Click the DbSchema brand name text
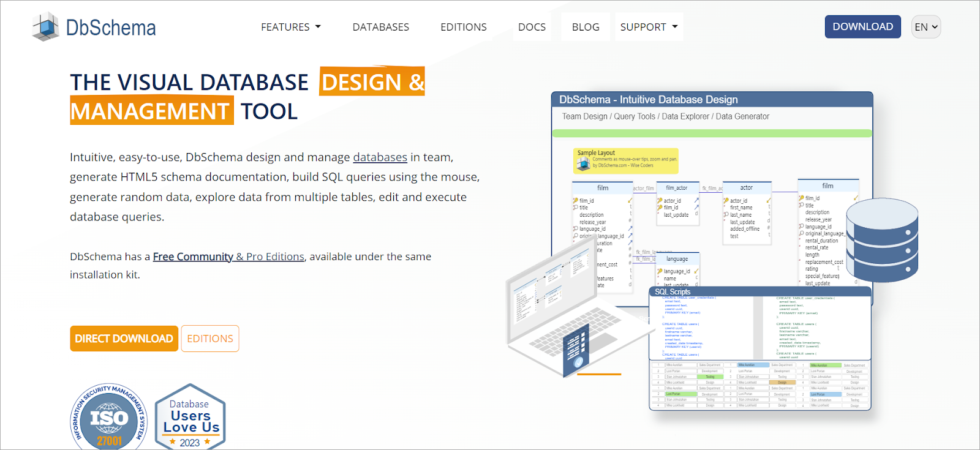The height and width of the screenshot is (450, 980). [x=111, y=28]
